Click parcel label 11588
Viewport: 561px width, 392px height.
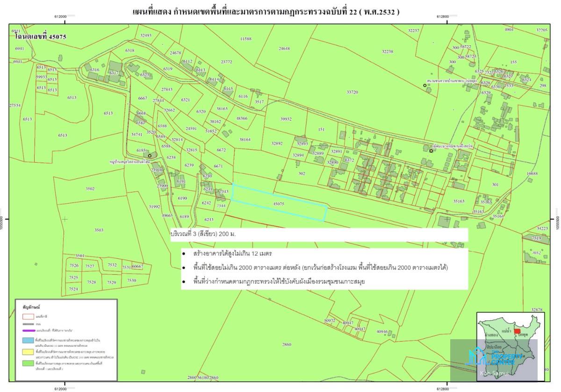click(x=246, y=39)
